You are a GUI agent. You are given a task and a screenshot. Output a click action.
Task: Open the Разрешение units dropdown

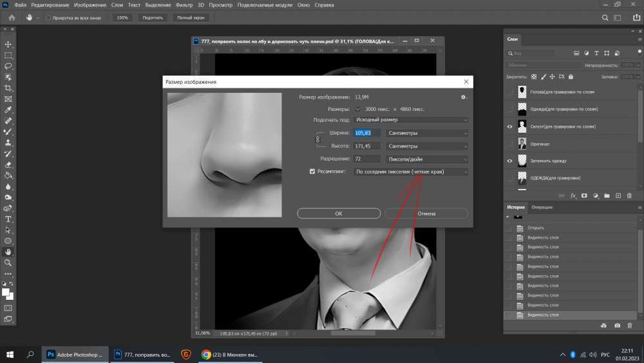[426, 159]
